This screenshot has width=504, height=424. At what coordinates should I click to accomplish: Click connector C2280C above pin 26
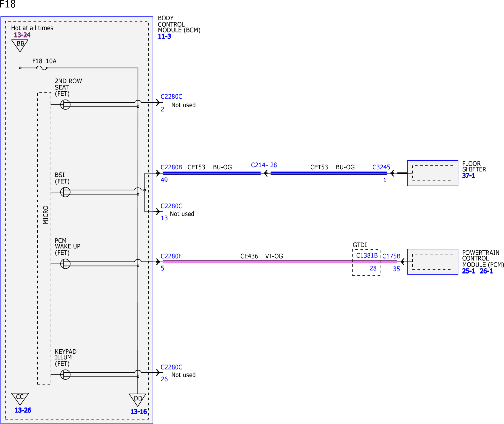[x=172, y=367]
